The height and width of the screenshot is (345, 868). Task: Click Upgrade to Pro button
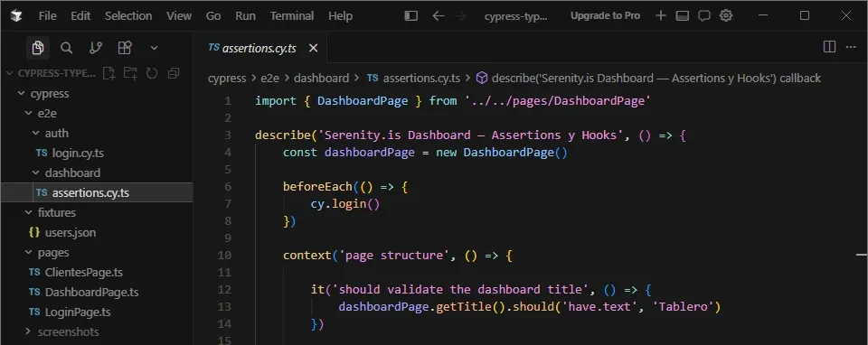pyautogui.click(x=605, y=15)
